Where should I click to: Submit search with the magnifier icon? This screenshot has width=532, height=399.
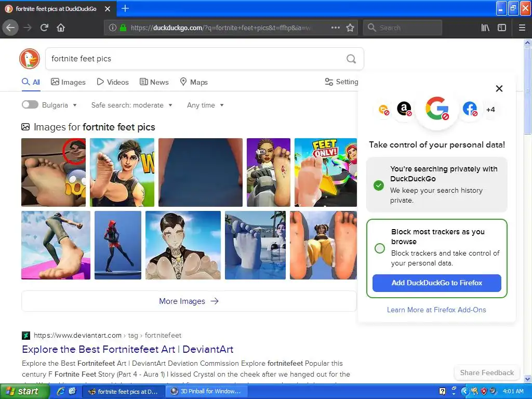(351, 59)
